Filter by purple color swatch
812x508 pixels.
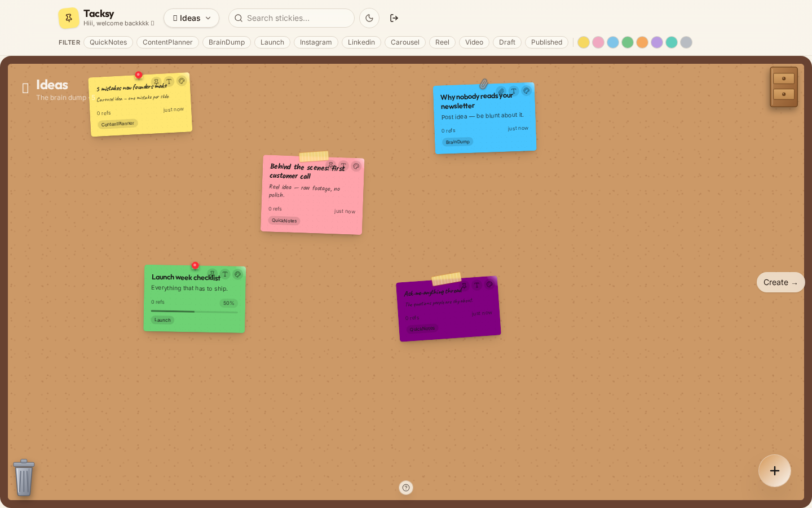[x=657, y=42]
